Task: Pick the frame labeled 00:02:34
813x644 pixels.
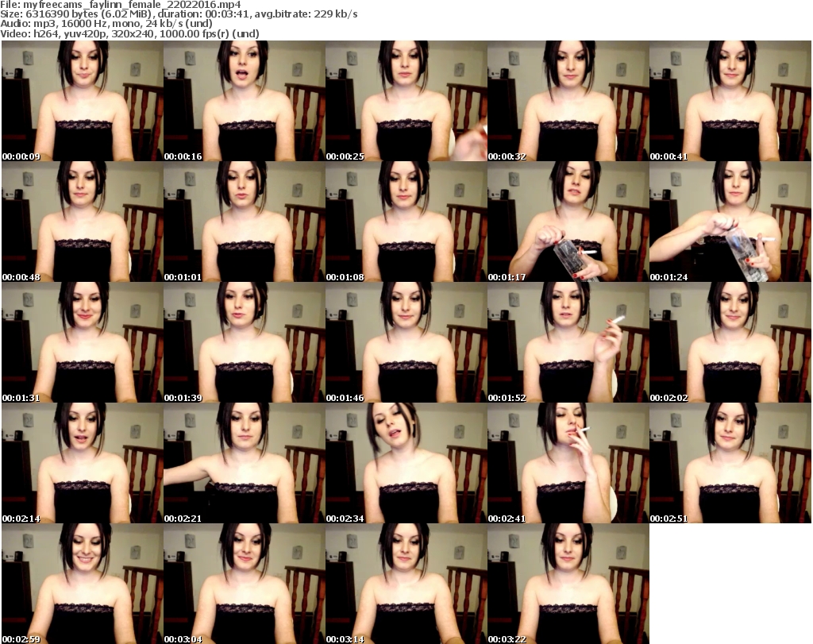Action: tap(406, 463)
